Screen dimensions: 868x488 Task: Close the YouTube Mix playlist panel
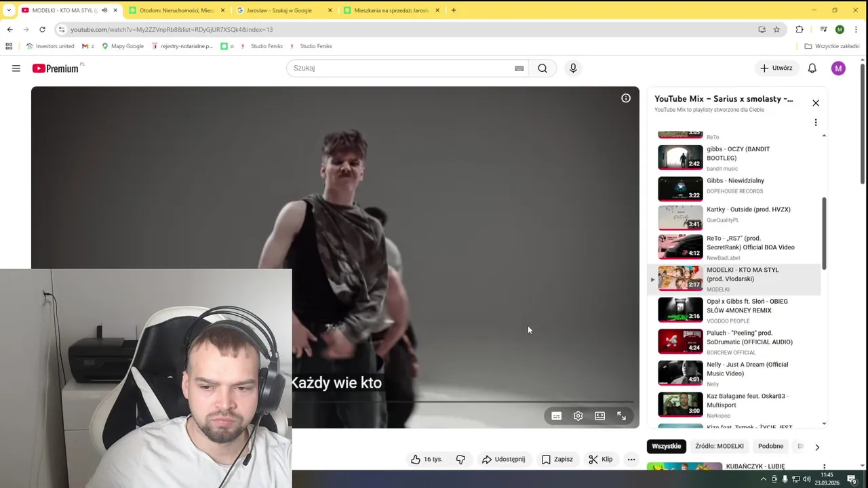tap(816, 103)
